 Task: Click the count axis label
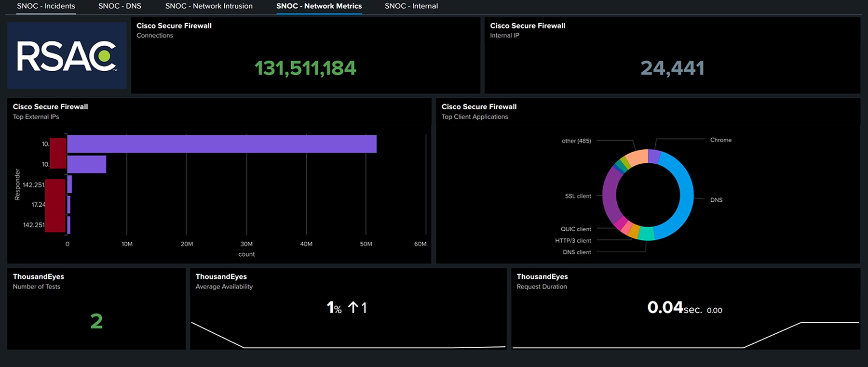246,254
